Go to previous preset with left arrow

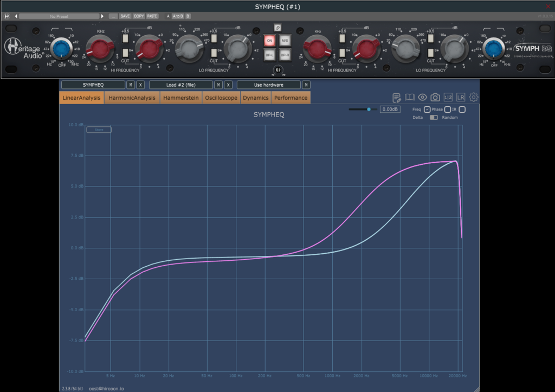pos(16,16)
